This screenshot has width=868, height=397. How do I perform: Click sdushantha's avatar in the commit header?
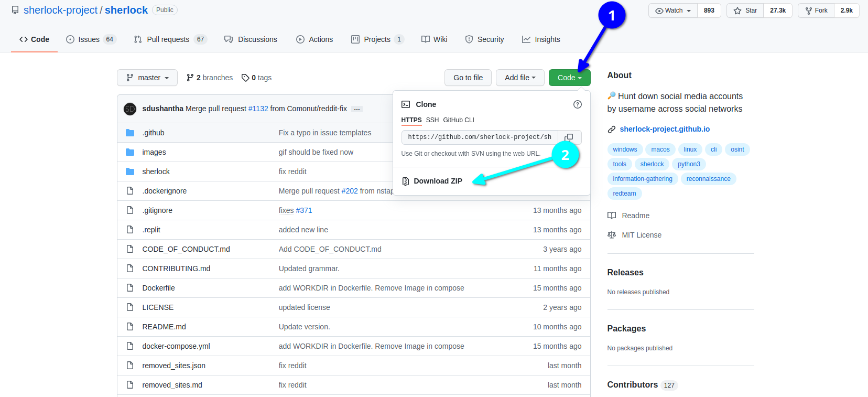pos(130,109)
